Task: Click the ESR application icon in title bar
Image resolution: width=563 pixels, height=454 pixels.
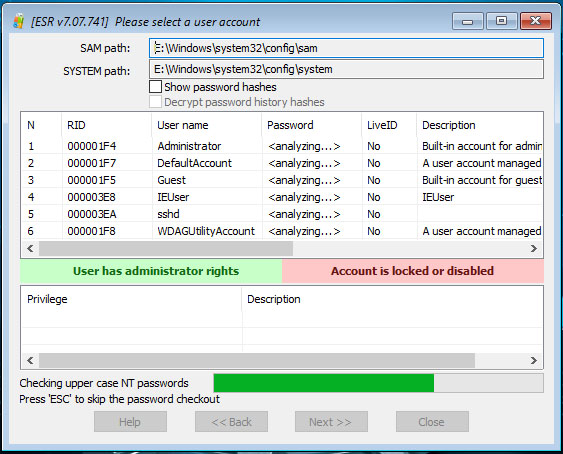Action: (x=18, y=22)
